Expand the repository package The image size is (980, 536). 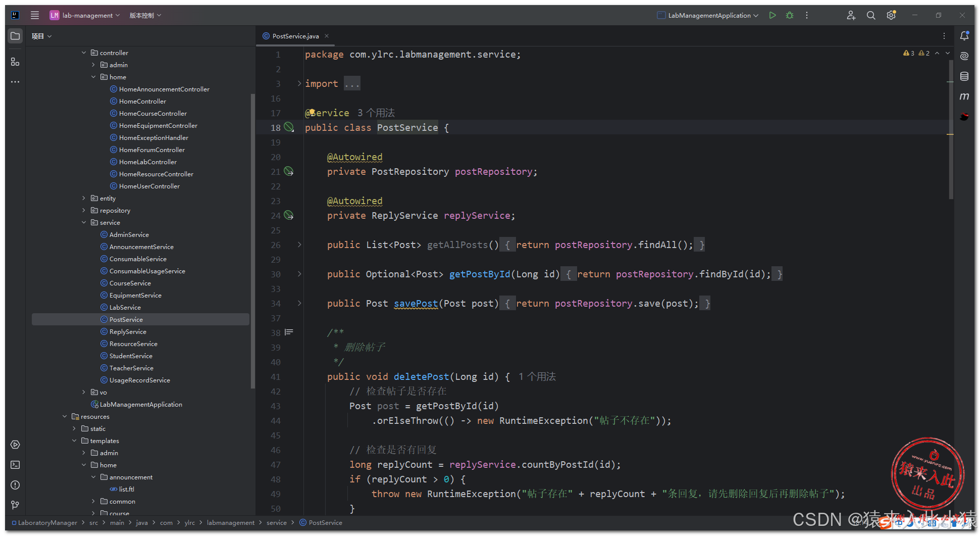(x=84, y=210)
